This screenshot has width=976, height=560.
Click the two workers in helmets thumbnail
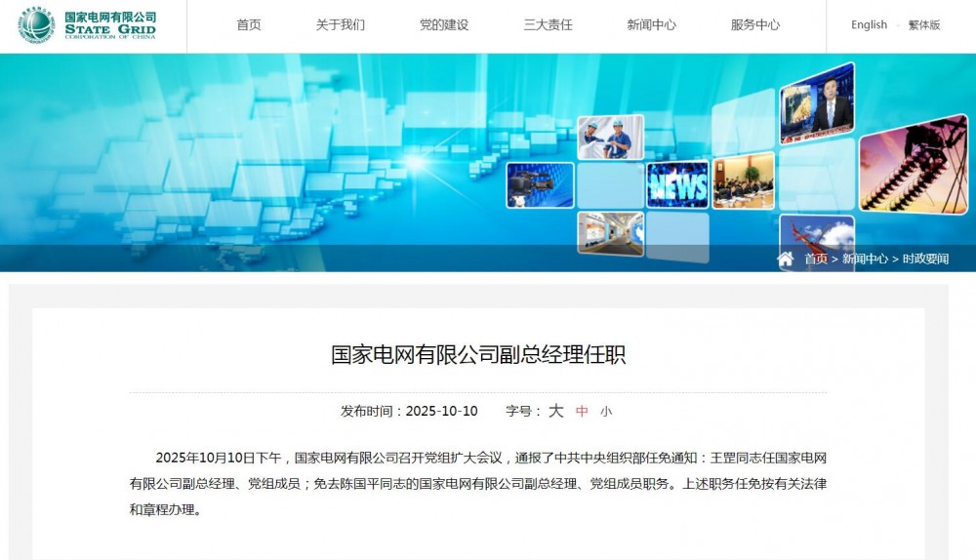pos(610,138)
